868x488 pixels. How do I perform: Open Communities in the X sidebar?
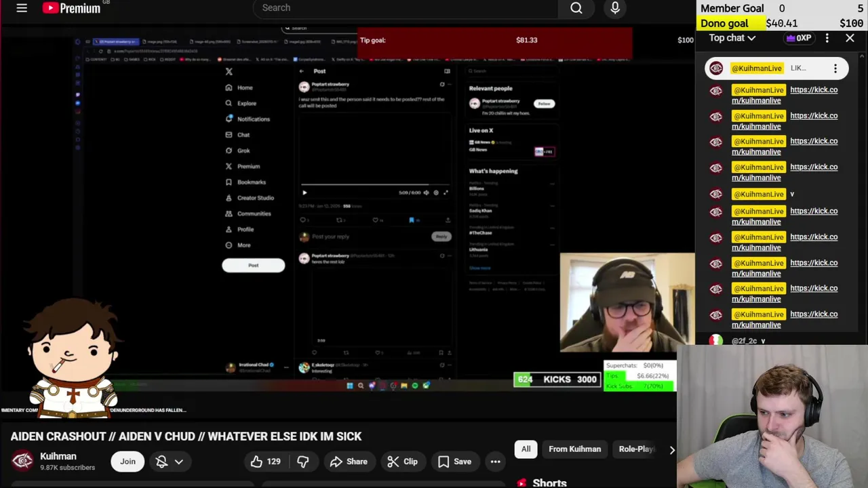pos(248,213)
